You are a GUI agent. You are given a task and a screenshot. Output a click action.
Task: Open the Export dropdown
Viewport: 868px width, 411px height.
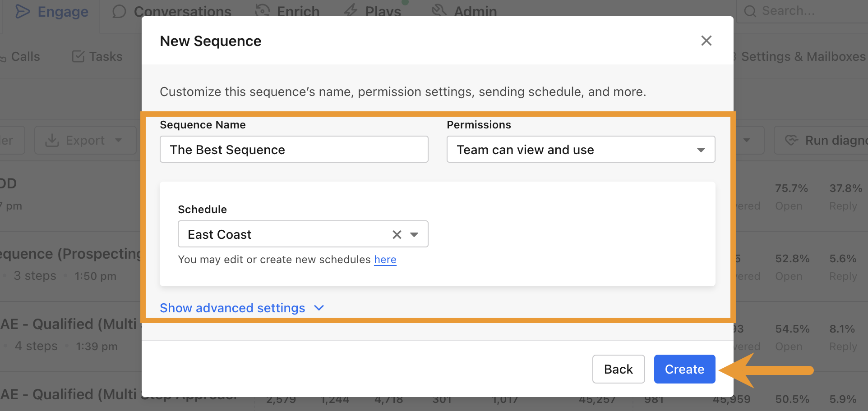pyautogui.click(x=85, y=140)
